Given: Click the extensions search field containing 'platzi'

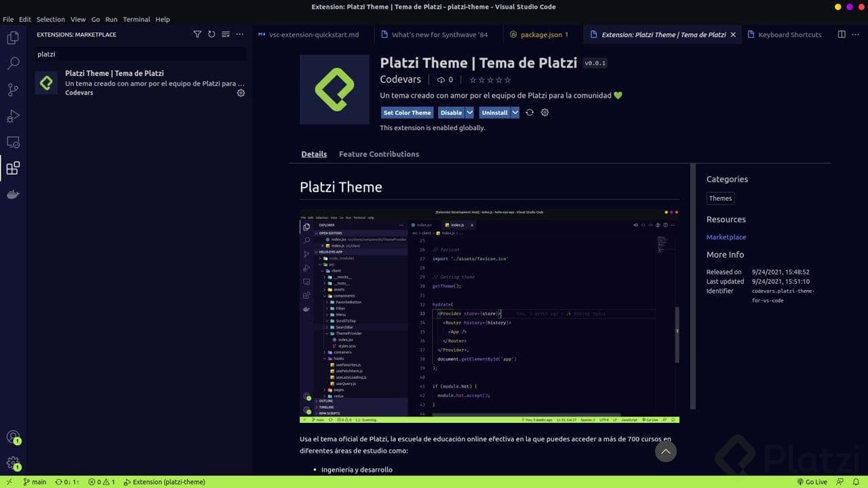Looking at the screenshot, I should click(x=140, y=54).
